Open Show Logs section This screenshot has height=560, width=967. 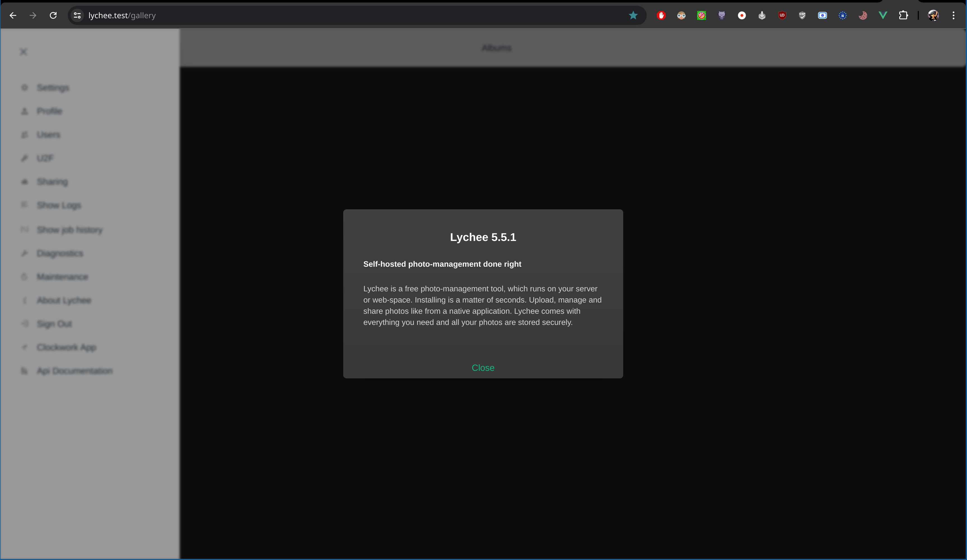click(x=59, y=205)
